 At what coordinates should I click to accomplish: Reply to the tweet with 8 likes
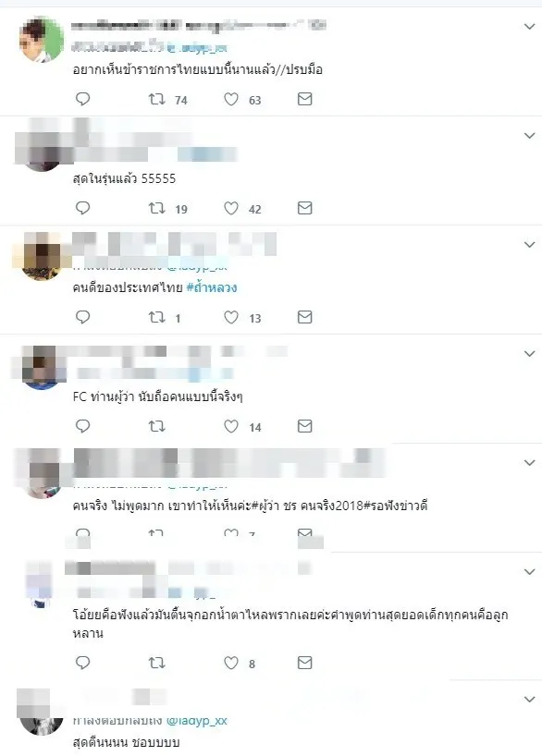(83, 663)
